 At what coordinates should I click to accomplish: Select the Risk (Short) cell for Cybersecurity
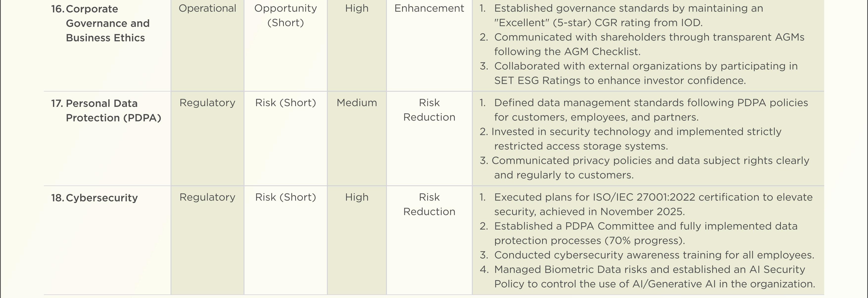click(285, 197)
